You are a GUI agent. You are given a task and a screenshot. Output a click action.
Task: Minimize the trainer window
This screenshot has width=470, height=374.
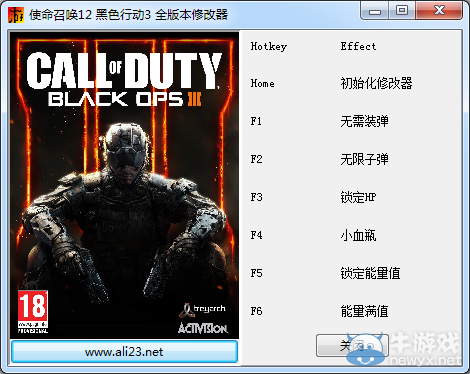point(375,11)
